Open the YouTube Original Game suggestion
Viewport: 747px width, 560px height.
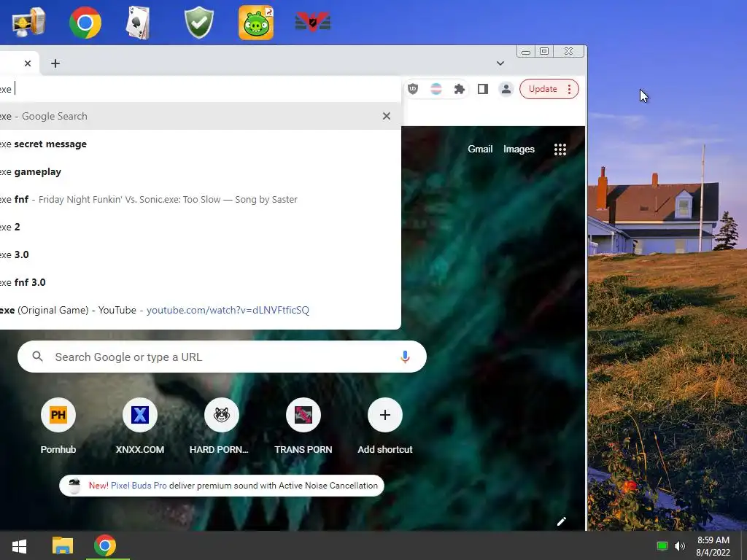coord(200,310)
